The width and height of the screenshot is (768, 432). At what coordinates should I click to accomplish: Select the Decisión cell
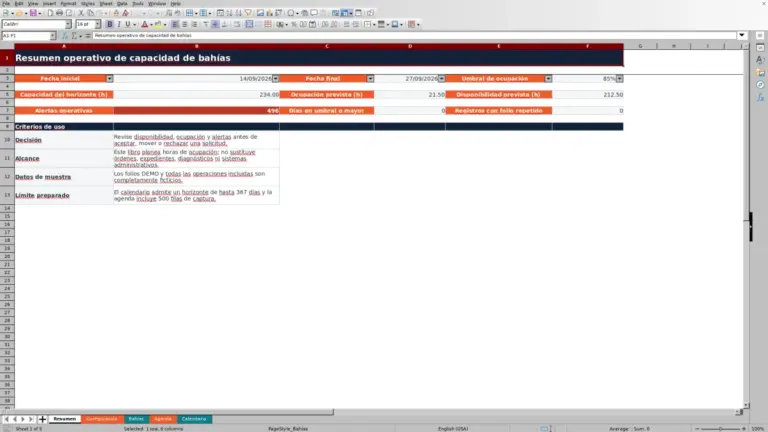click(64, 140)
